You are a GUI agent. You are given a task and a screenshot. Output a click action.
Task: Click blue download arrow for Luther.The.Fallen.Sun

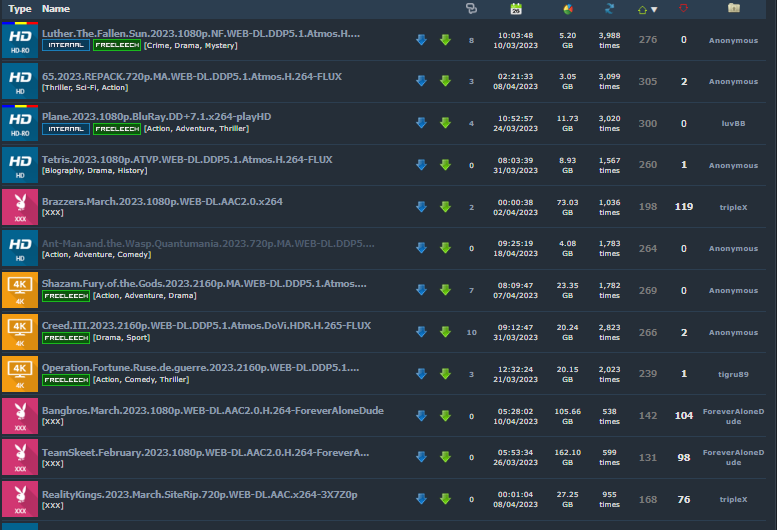pyautogui.click(x=422, y=40)
